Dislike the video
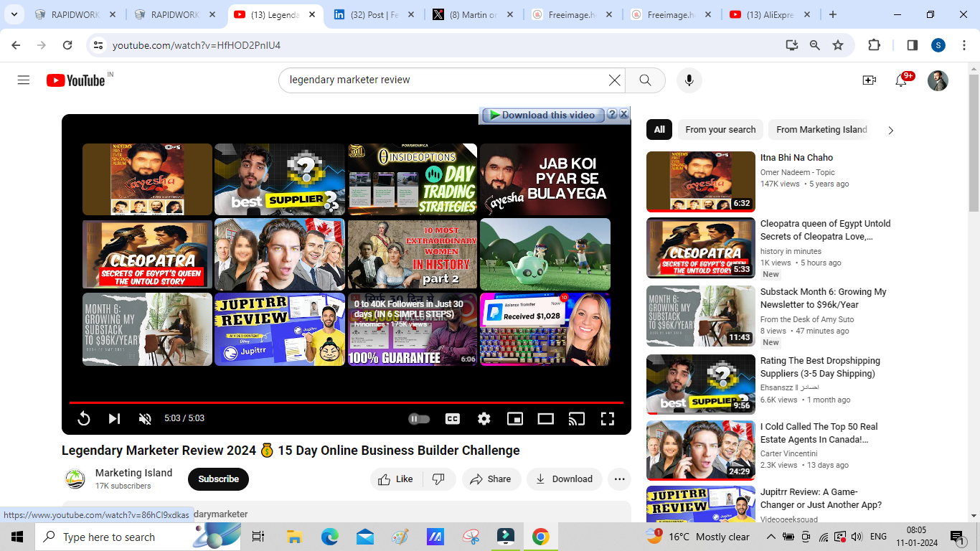The image size is (980, 551). coord(439,479)
